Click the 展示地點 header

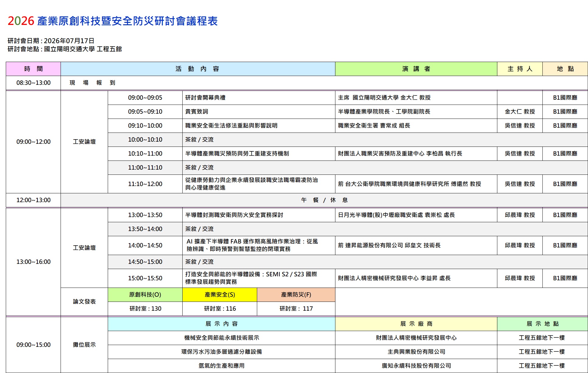[542, 324]
